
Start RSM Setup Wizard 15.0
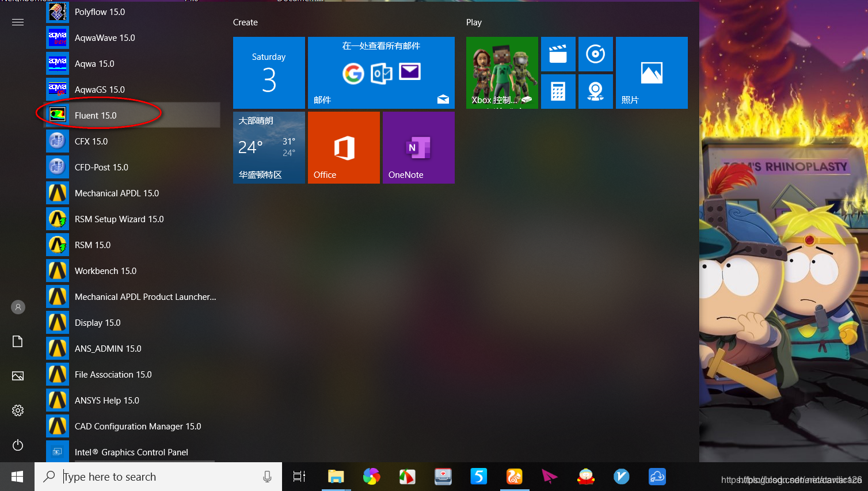pos(132,219)
